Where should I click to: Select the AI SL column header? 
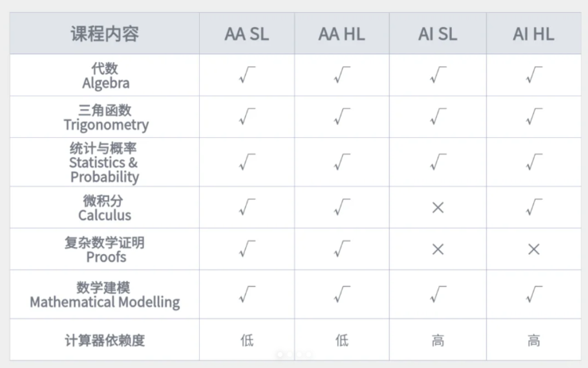pyautogui.click(x=438, y=34)
